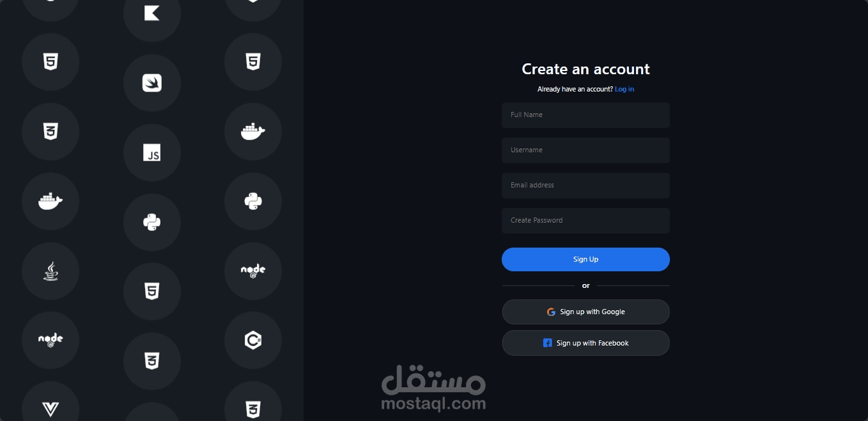Viewport: 868px width, 421px height.
Task: Select the Email address field
Action: [585, 186]
